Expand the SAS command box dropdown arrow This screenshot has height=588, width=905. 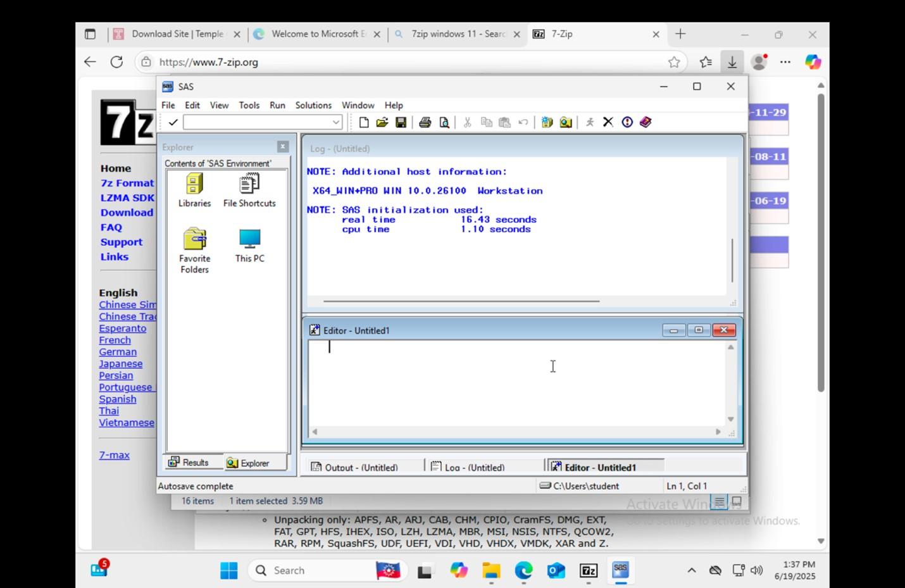coord(336,122)
